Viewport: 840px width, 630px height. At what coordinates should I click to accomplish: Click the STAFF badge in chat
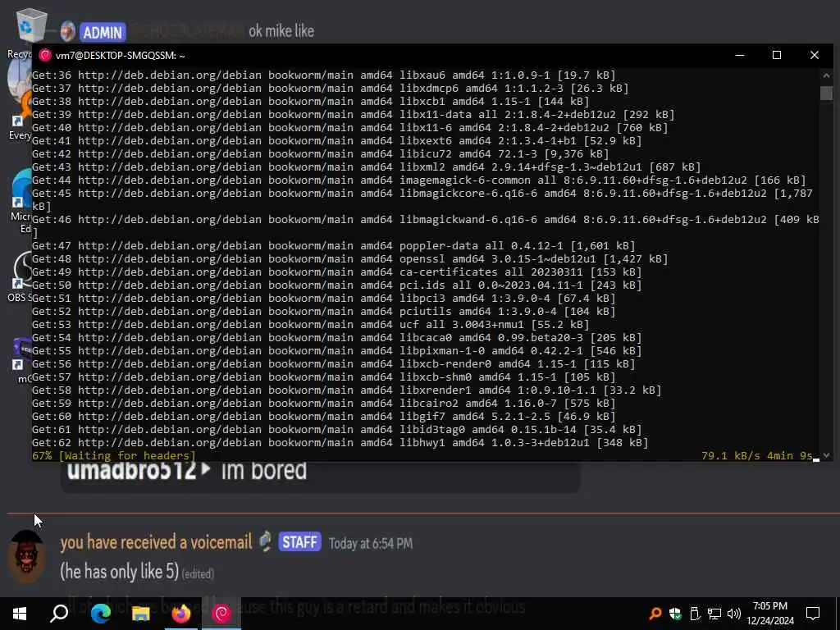coord(299,542)
